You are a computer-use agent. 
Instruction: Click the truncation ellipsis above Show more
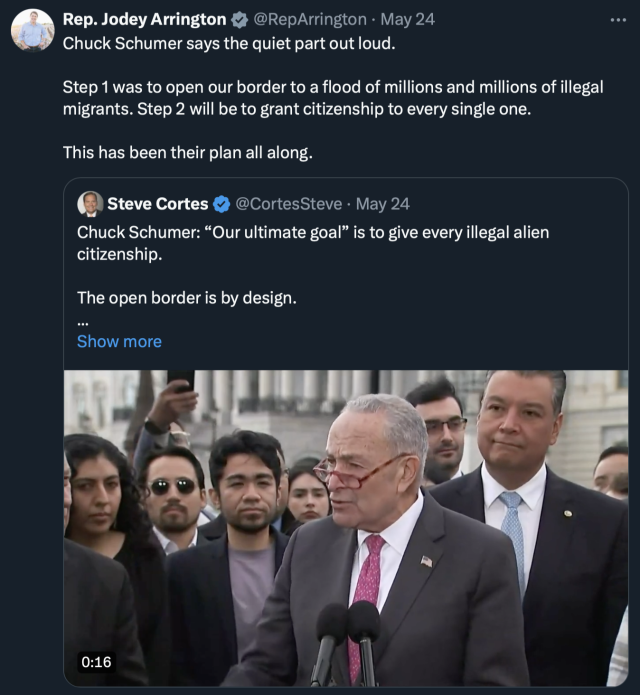pos(83,320)
